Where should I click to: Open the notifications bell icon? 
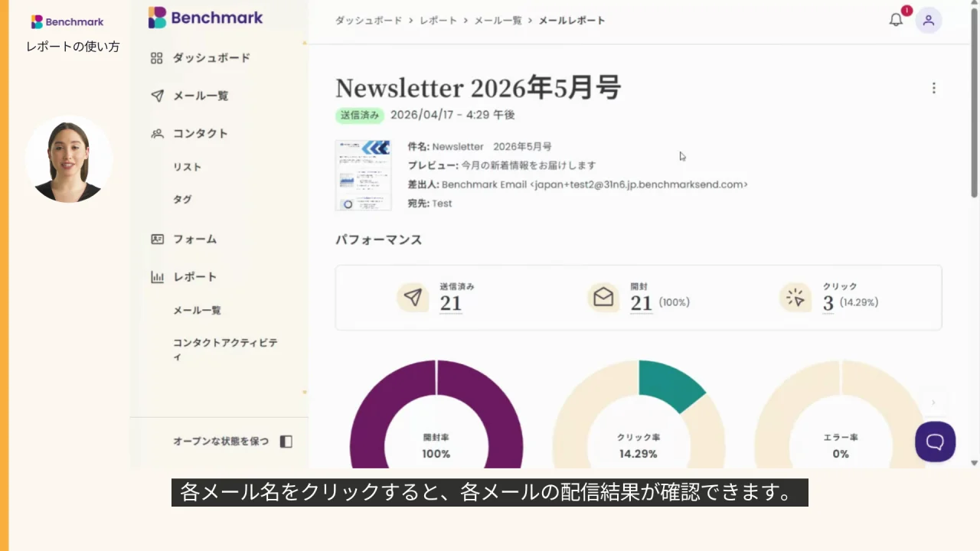click(896, 21)
